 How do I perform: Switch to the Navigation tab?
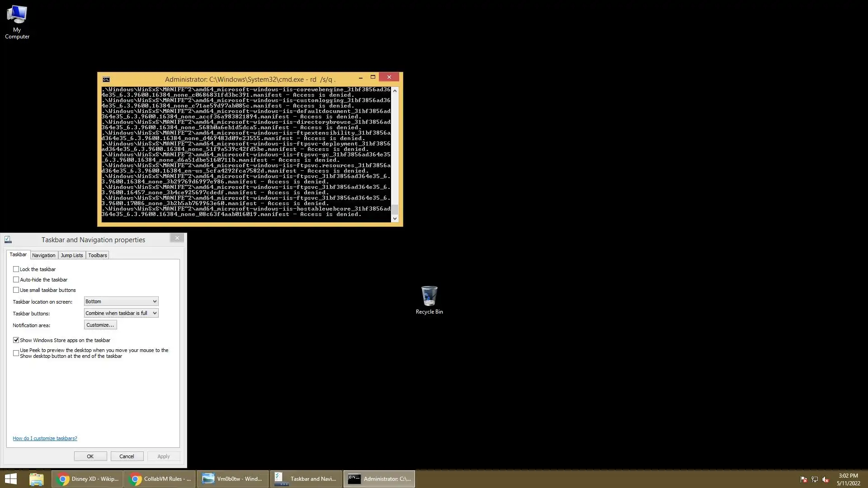44,255
